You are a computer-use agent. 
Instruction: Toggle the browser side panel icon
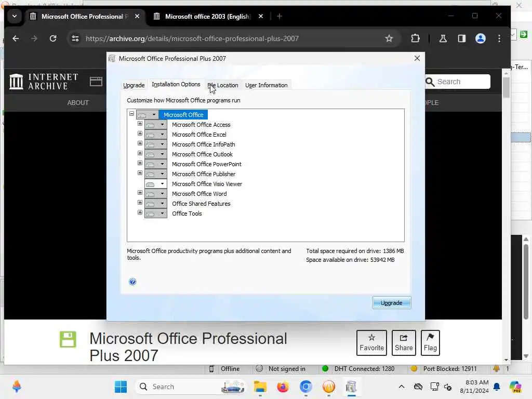coord(462,38)
